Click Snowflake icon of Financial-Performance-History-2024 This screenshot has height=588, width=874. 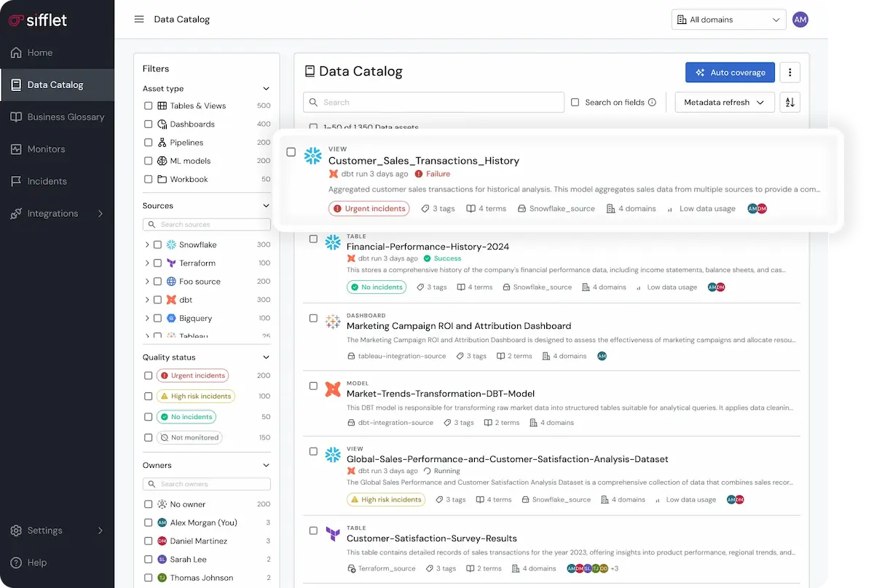[x=333, y=242]
